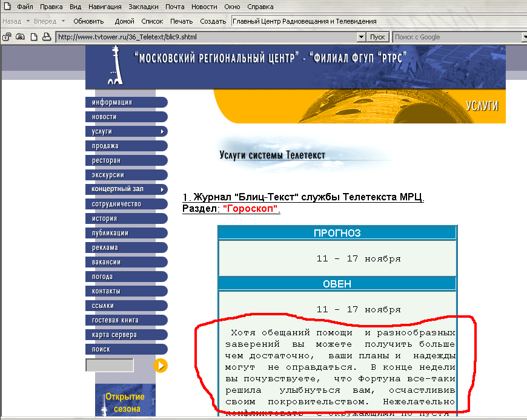Open the публикации sidebar link
Image resolution: width=527 pixels, height=420 pixels.
click(127, 233)
